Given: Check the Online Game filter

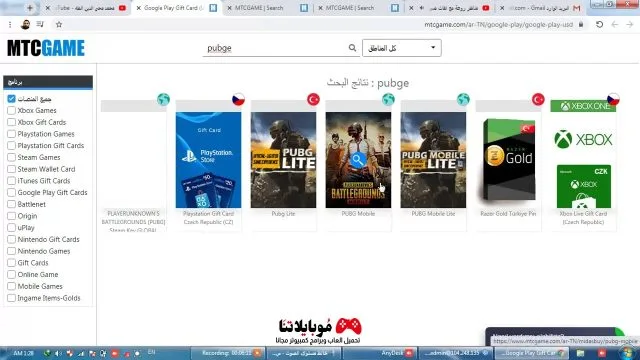Looking at the screenshot, I should [x=11, y=275].
